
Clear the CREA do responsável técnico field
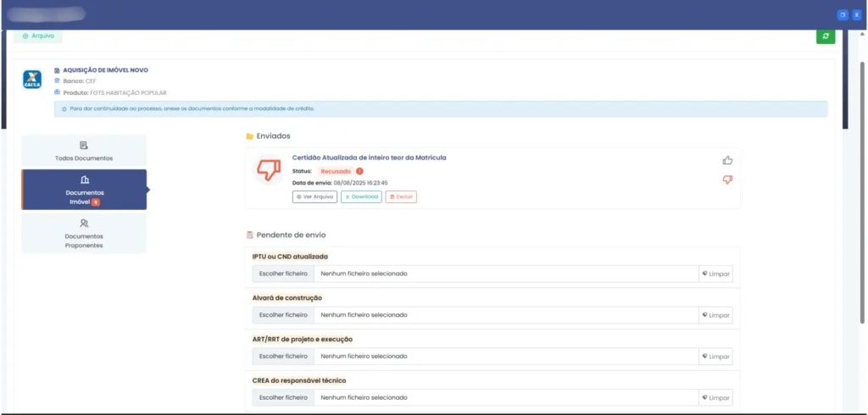coord(715,397)
